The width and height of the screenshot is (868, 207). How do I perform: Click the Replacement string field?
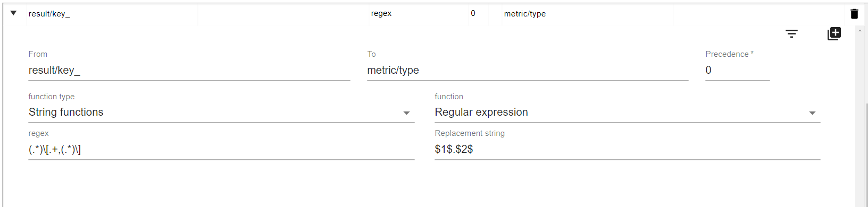pos(627,150)
